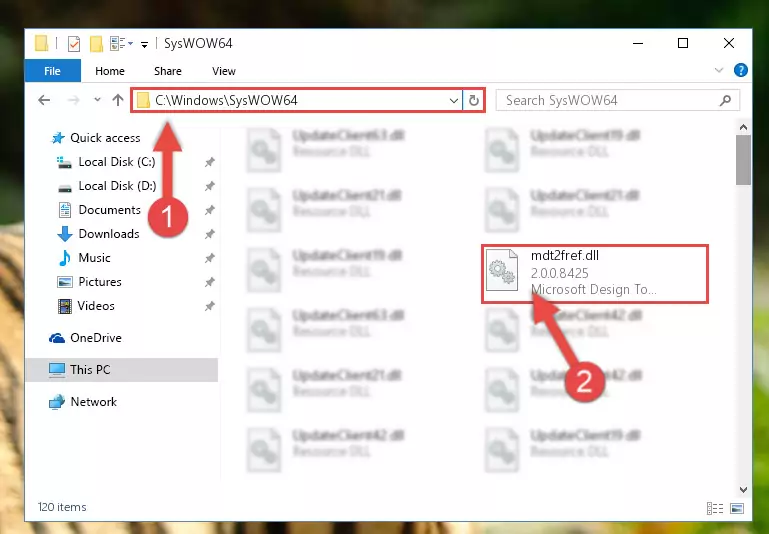The width and height of the screenshot is (769, 534).
Task: Click the pin icon next to Videos
Action: click(x=210, y=306)
